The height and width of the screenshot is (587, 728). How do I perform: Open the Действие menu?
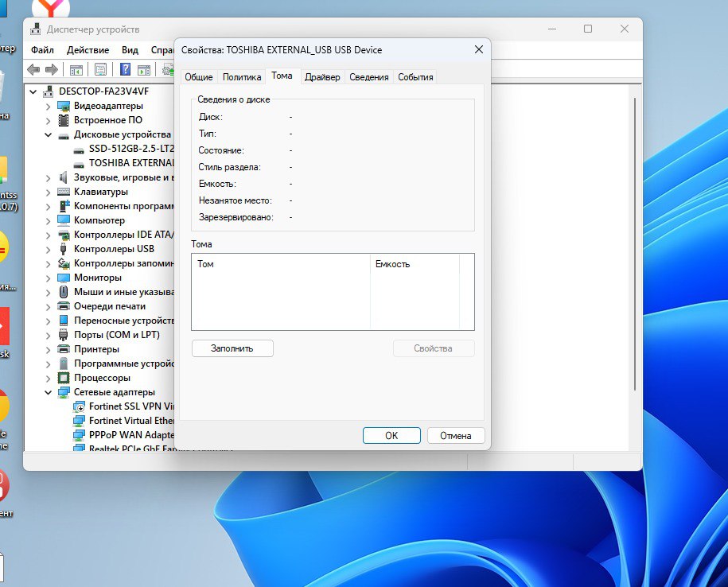click(x=88, y=49)
